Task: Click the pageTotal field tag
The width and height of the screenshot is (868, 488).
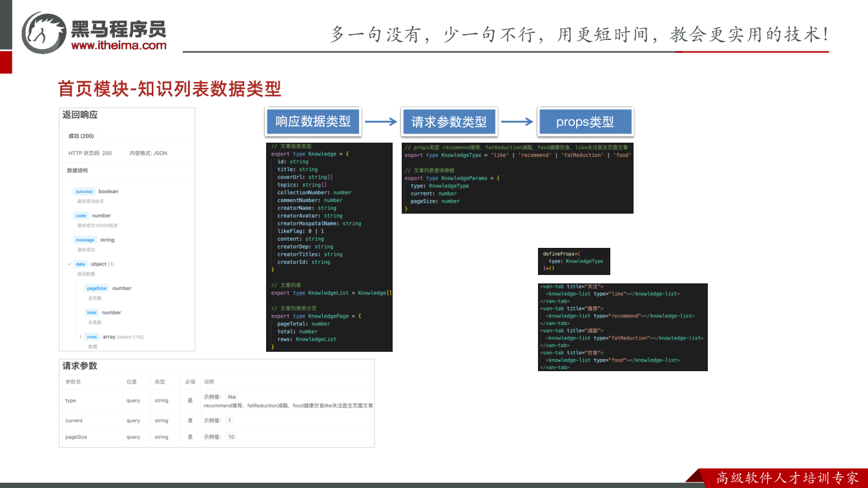Action: pos(97,289)
